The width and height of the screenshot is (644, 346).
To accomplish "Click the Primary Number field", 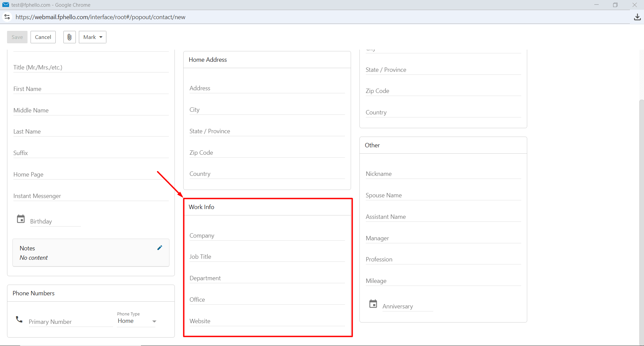I will [71, 322].
